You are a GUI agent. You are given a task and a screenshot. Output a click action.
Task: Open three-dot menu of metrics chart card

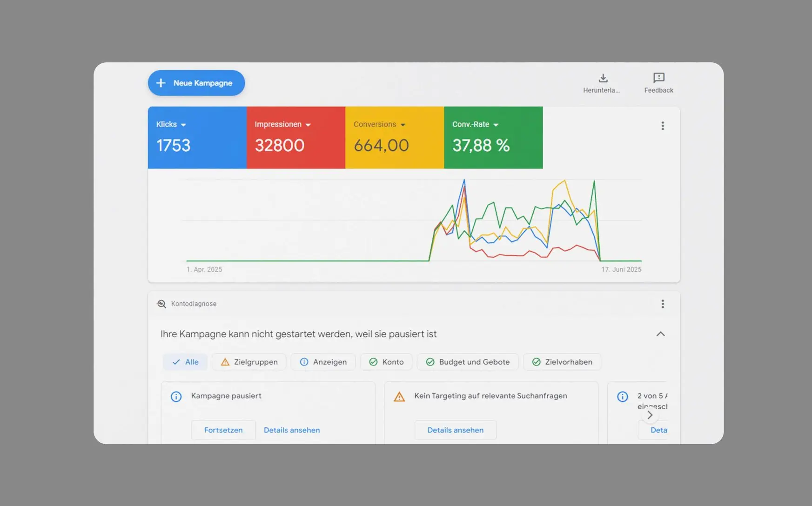pos(663,126)
